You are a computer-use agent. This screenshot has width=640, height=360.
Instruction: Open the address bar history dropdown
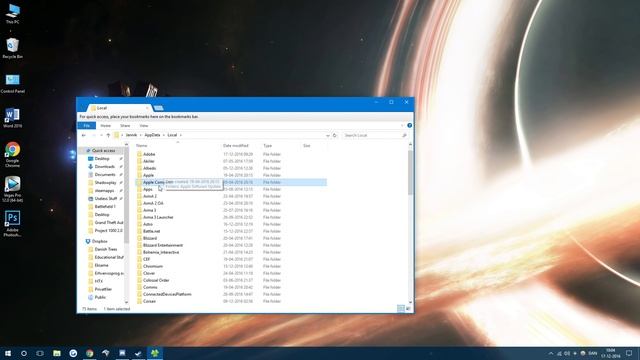coord(327,135)
